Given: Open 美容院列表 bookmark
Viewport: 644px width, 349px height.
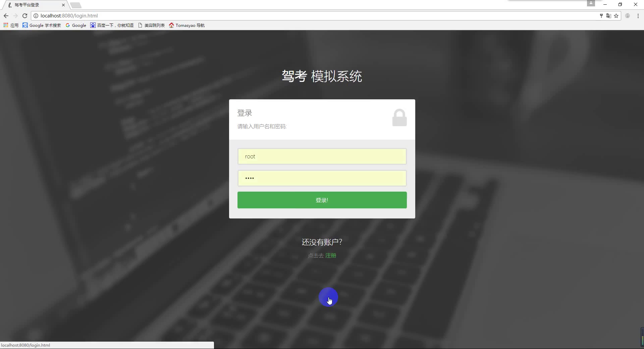Looking at the screenshot, I should point(151,25).
